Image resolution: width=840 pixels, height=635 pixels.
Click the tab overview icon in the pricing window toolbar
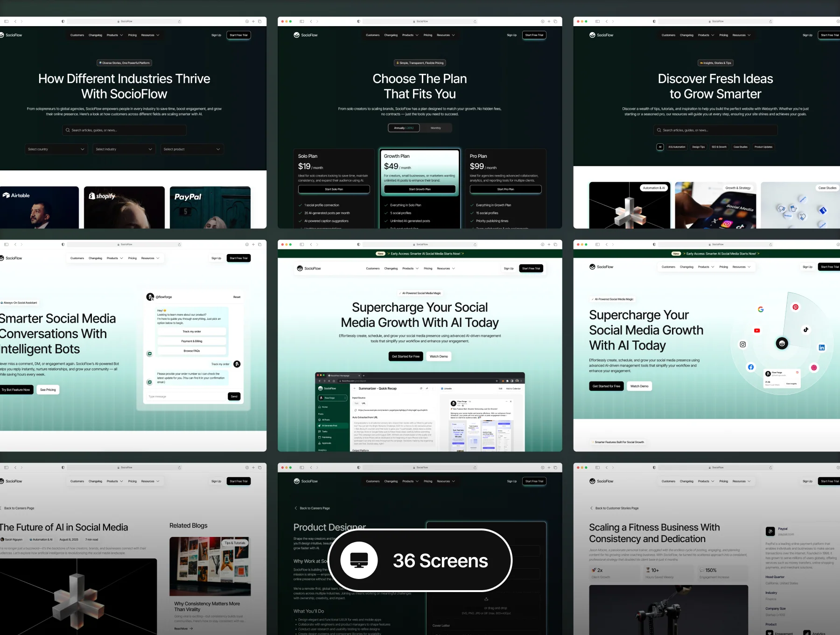pos(555,21)
